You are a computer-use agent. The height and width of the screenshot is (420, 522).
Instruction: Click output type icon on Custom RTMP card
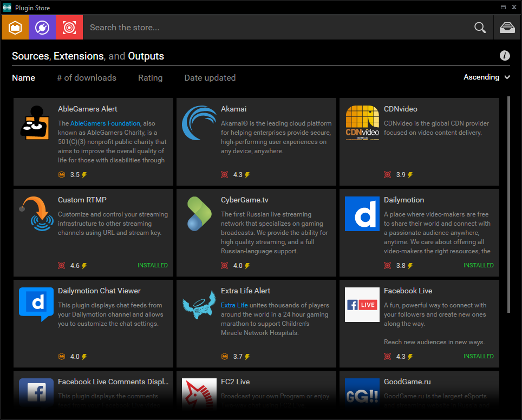[62, 265]
